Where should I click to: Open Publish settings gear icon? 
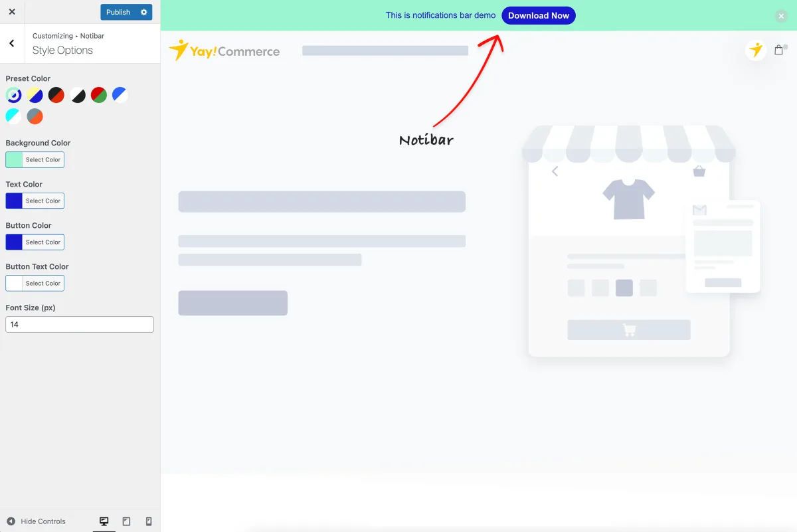(144, 12)
